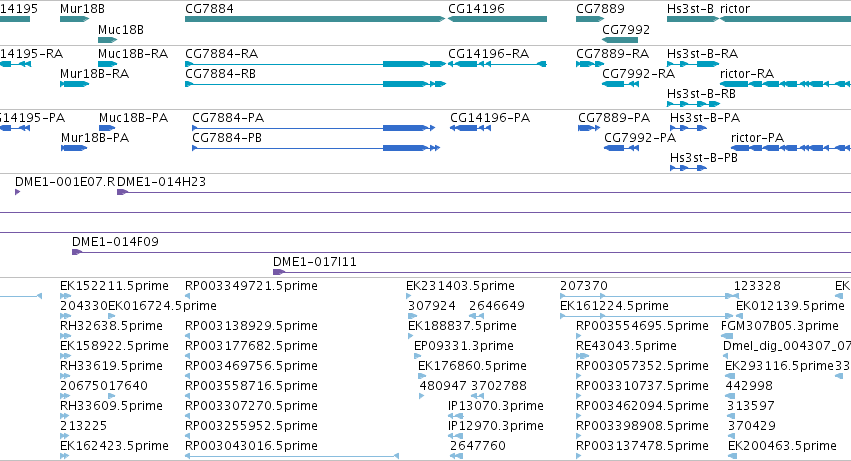The width and height of the screenshot is (851, 461).
Task: Select the DME1-017I11 clone label
Action: tap(315, 262)
